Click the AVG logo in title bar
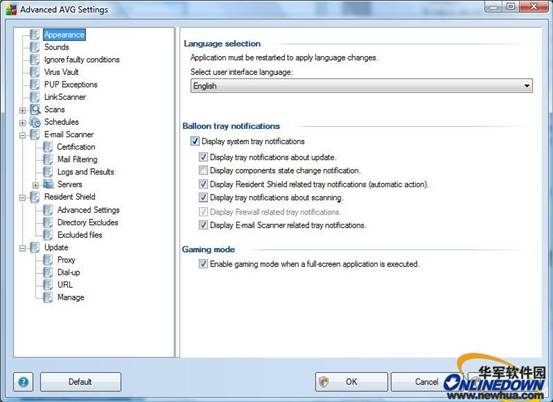The image size is (553, 402). [x=11, y=10]
